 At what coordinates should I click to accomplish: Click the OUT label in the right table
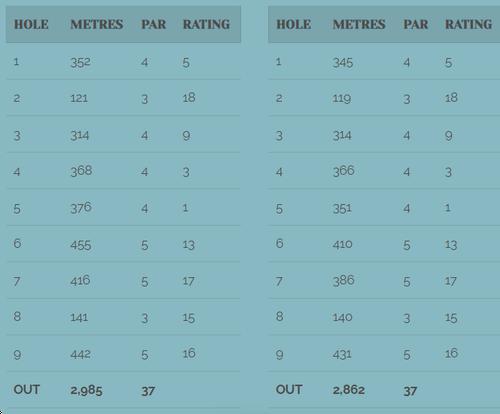pyautogui.click(x=289, y=390)
